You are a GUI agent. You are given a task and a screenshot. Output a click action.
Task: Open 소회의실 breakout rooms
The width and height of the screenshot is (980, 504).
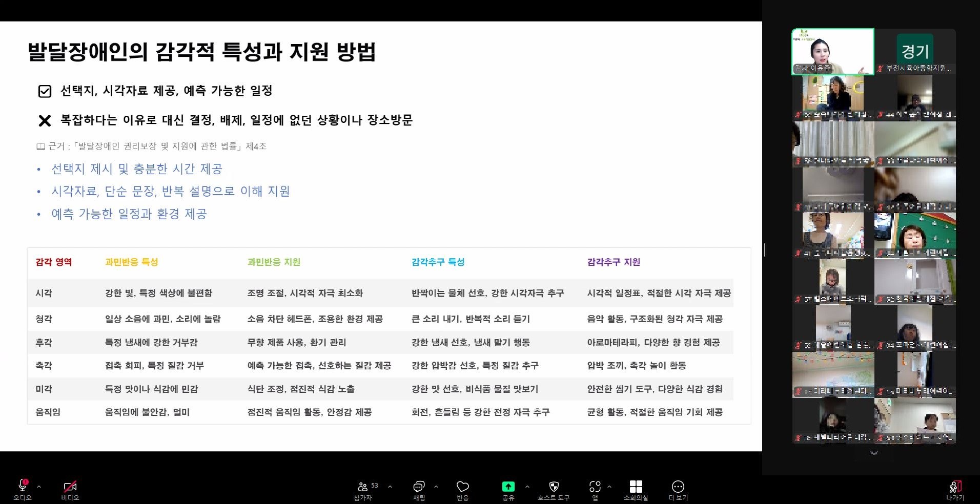[636, 487]
